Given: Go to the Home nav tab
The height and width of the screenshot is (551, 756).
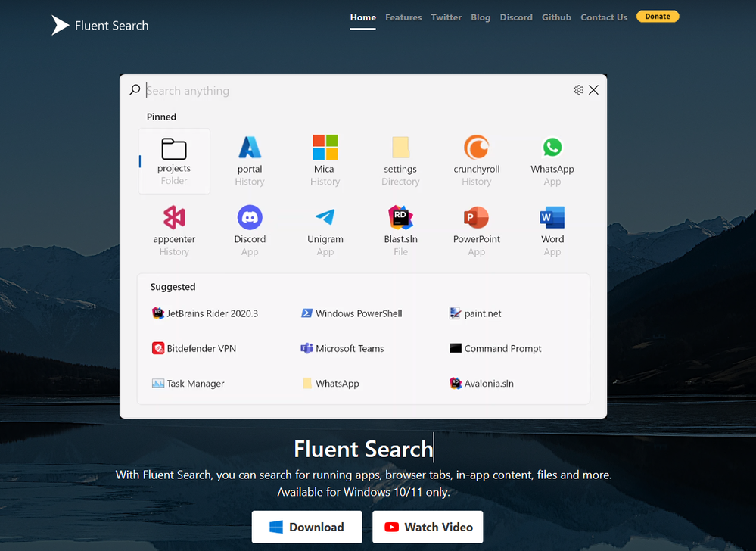Looking at the screenshot, I should pos(363,18).
